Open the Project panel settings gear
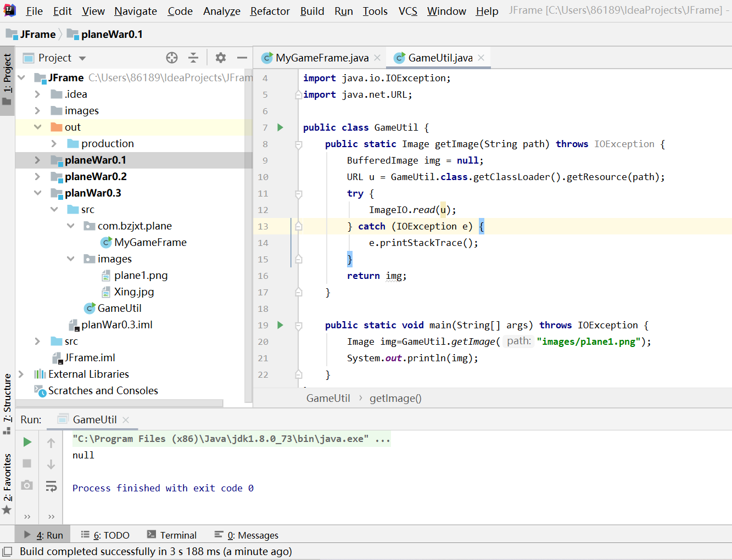Screen dimensions: 732x560 221,58
